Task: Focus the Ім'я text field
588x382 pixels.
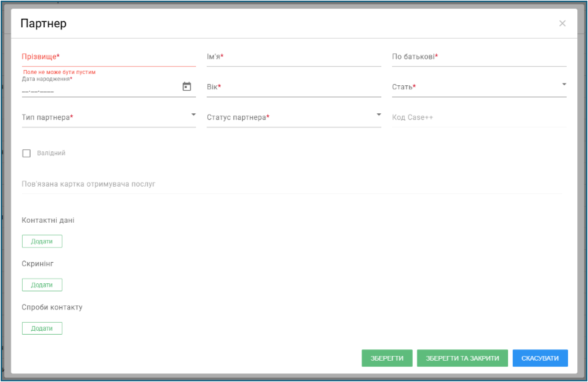Action: tap(293, 57)
